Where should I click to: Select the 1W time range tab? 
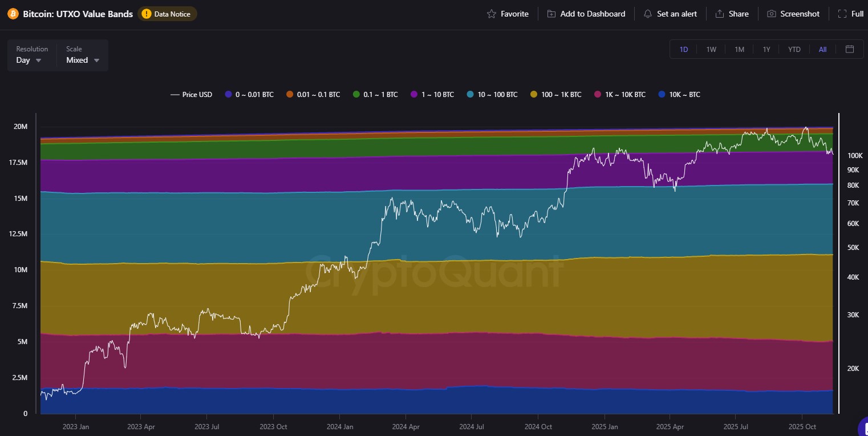[x=711, y=50]
